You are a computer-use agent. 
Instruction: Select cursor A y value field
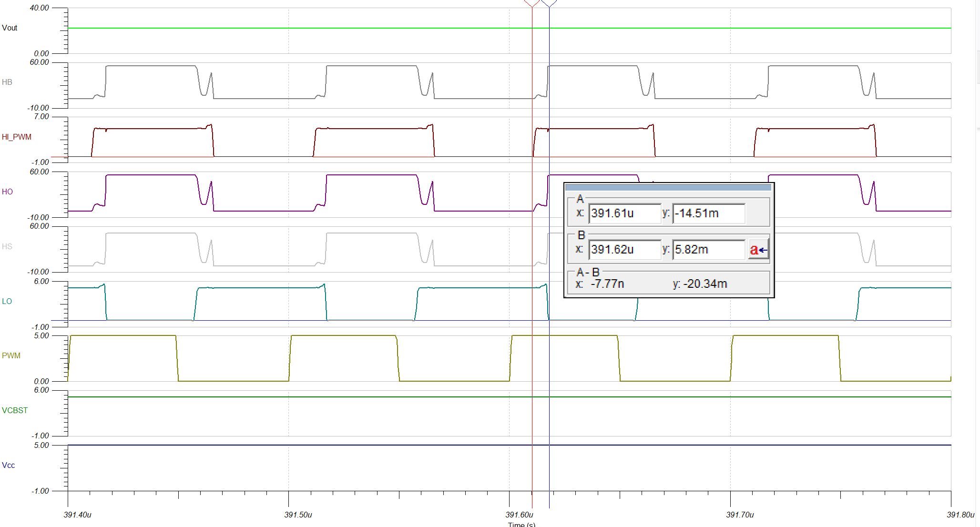(709, 213)
